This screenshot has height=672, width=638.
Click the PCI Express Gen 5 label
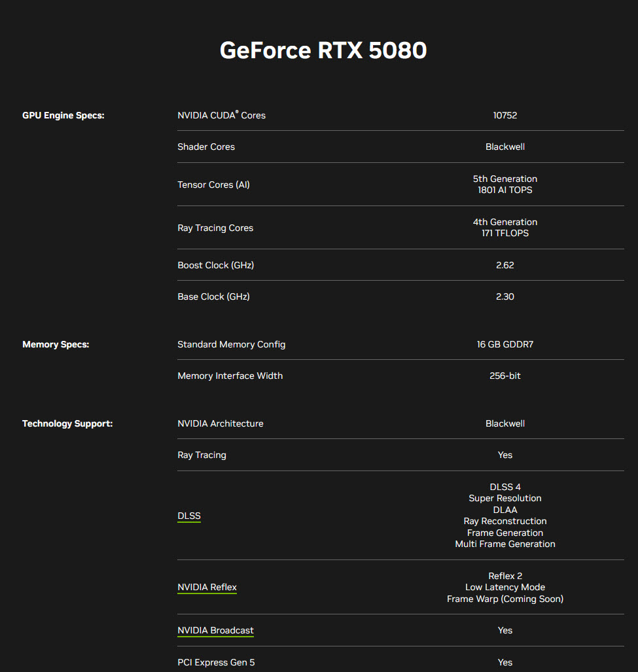tap(216, 663)
